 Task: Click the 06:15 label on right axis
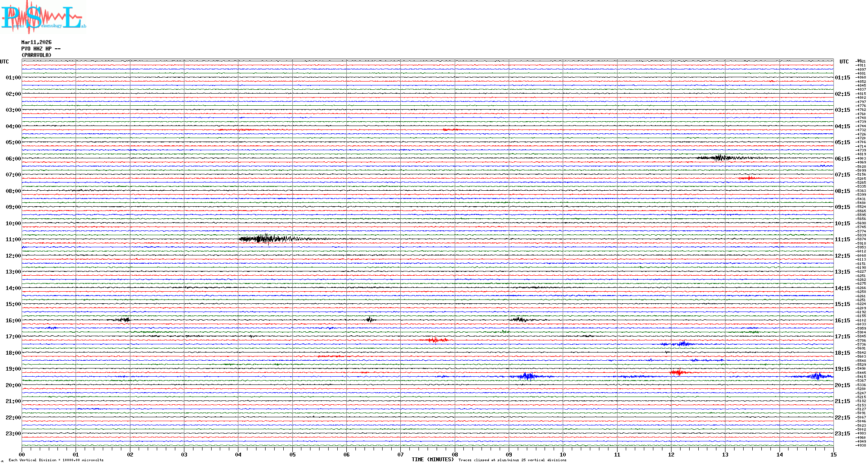click(x=842, y=159)
